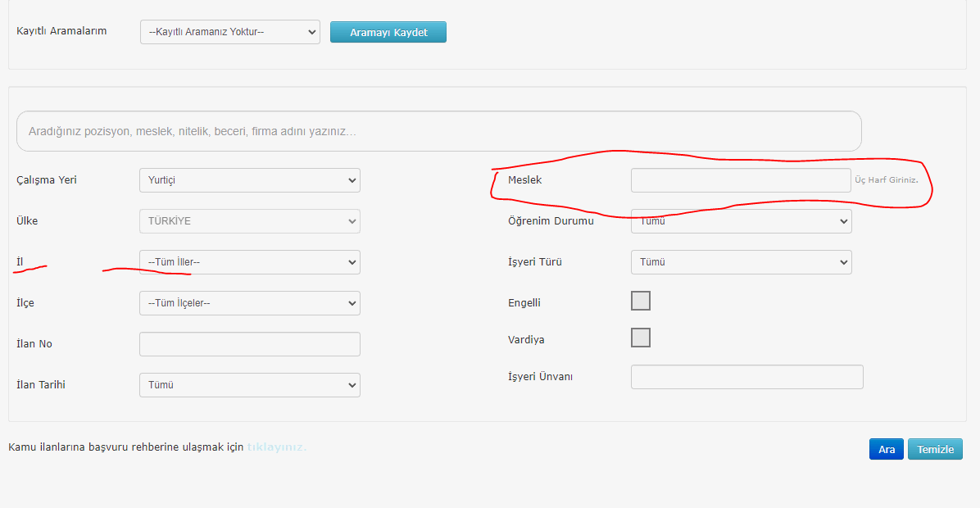Image resolution: width=980 pixels, height=508 pixels.
Task: Focus the main position search box
Action: [438, 131]
